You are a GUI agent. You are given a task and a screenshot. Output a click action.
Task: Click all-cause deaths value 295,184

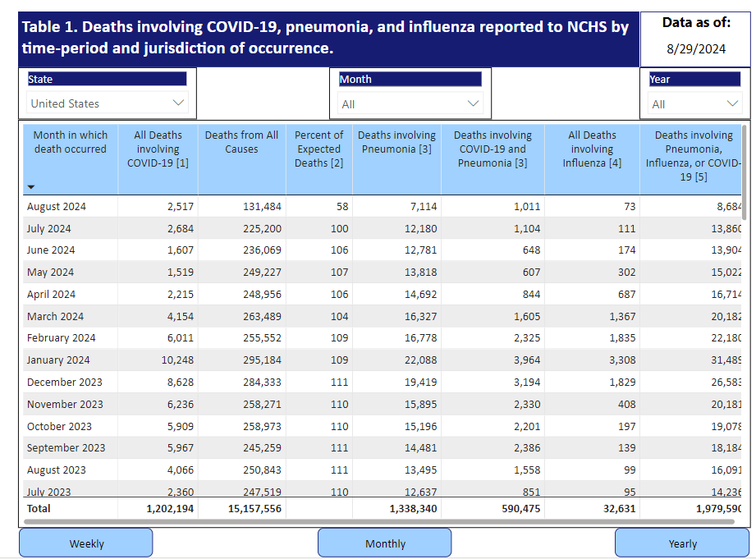coord(262,360)
